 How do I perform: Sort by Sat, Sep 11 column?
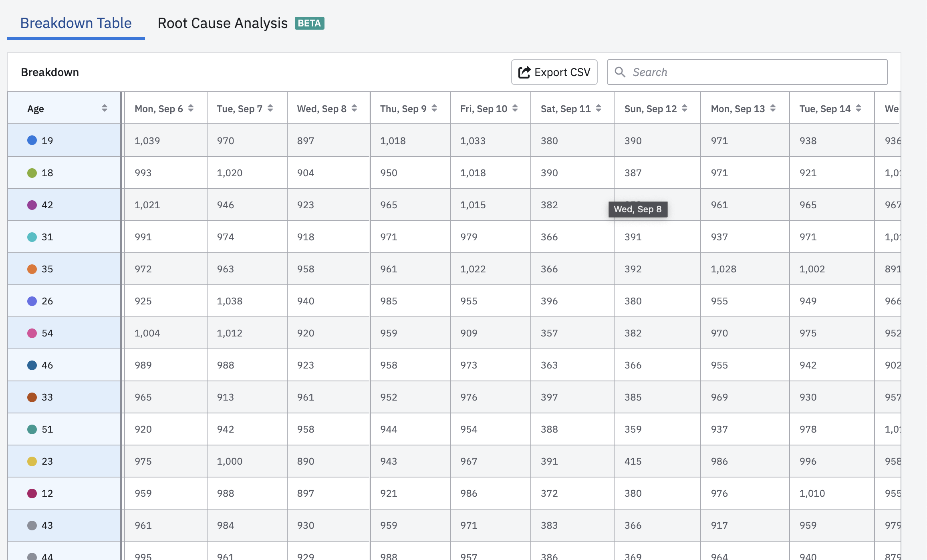pyautogui.click(x=599, y=108)
